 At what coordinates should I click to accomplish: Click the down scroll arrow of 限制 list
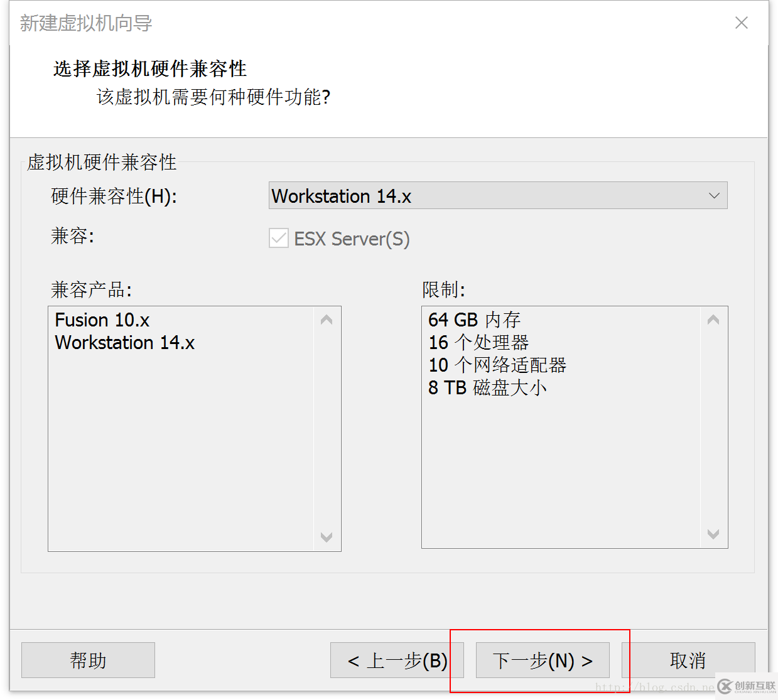coord(713,534)
